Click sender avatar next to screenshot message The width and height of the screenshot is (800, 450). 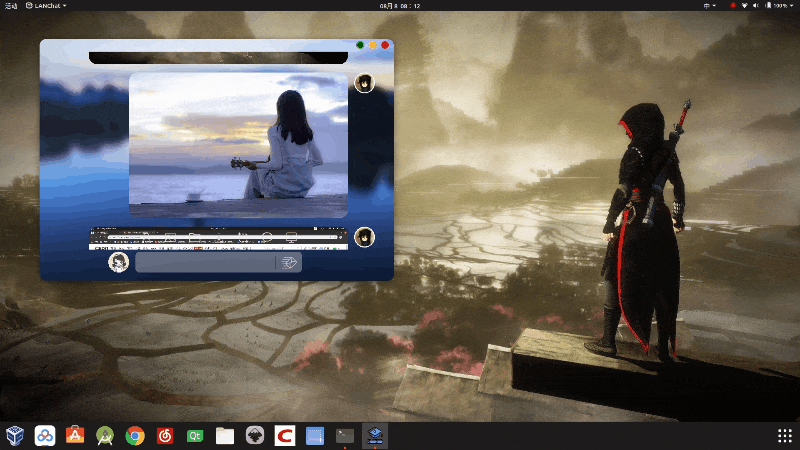364,237
